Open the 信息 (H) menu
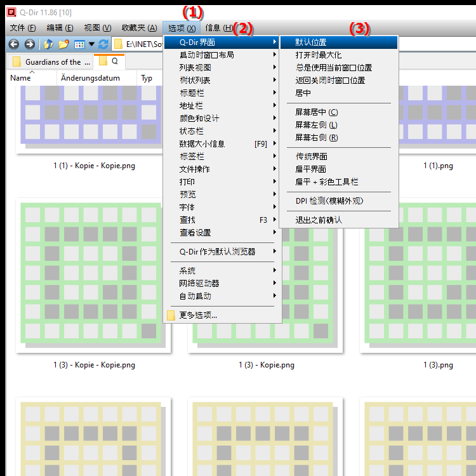The width and height of the screenshot is (476, 476). (219, 28)
